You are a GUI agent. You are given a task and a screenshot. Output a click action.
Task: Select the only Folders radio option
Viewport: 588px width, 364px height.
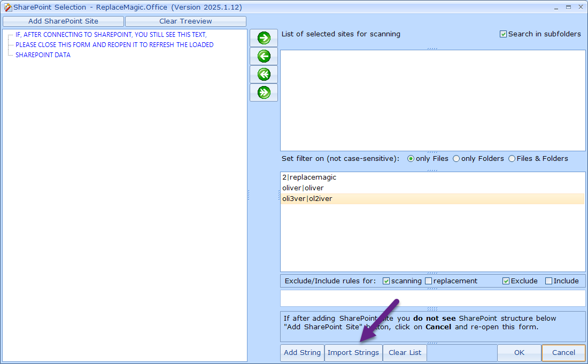[x=456, y=159]
